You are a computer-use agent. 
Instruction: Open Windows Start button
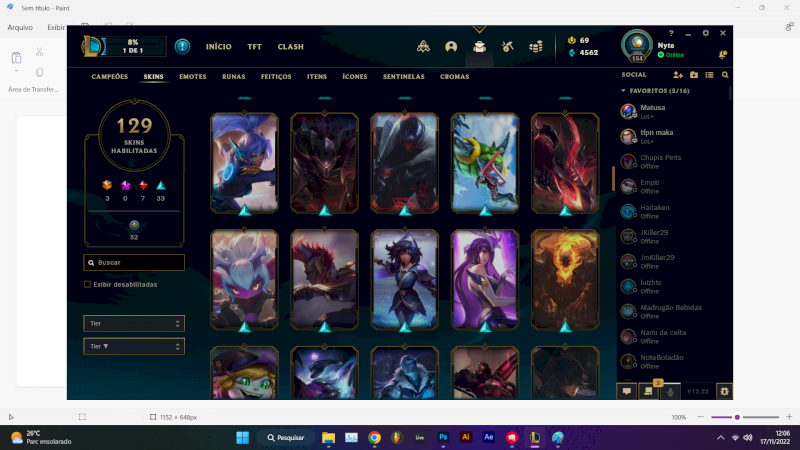(x=242, y=438)
